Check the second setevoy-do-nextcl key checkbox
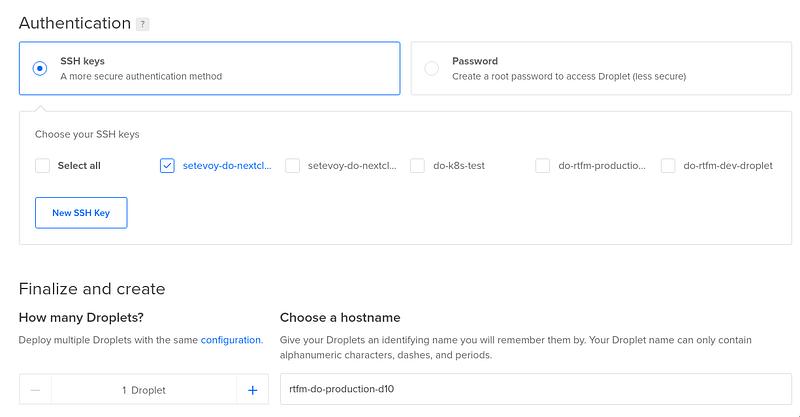Screen dimensions: 800x417 292,166
